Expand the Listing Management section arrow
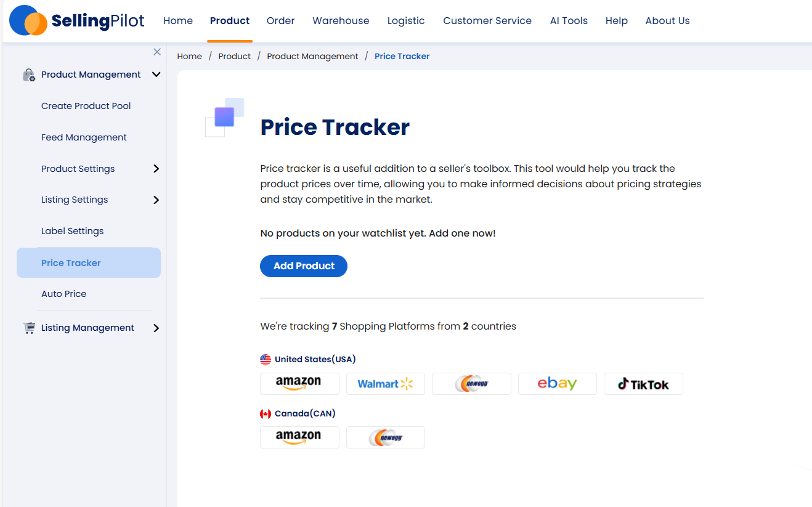Image resolution: width=812 pixels, height=507 pixels. tap(156, 328)
